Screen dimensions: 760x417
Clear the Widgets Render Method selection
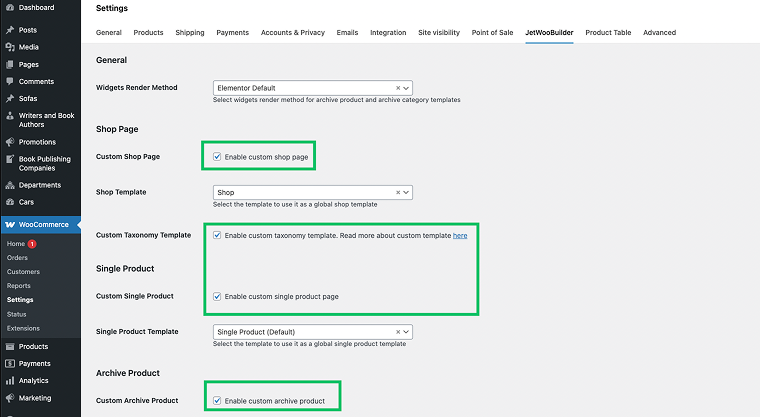[x=398, y=88]
